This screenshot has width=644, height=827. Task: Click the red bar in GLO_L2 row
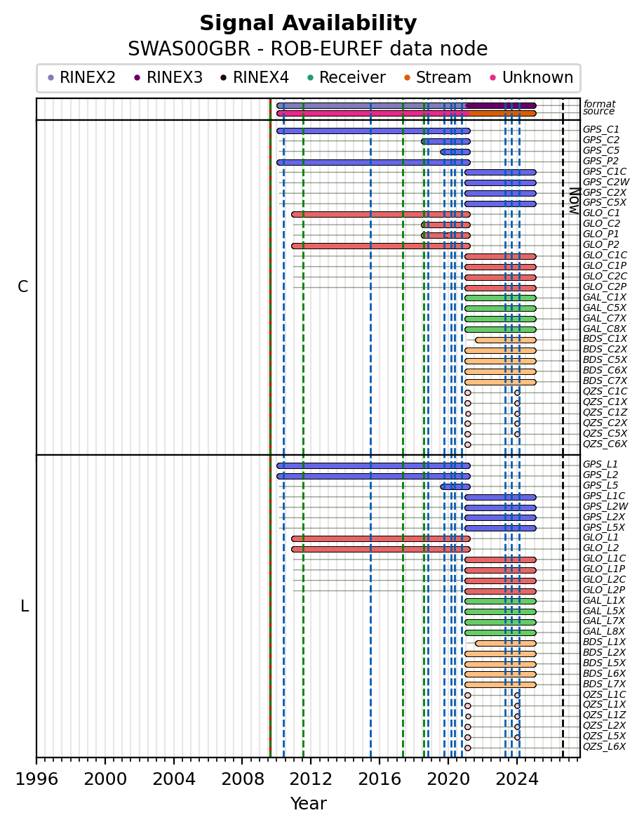coord(380,549)
